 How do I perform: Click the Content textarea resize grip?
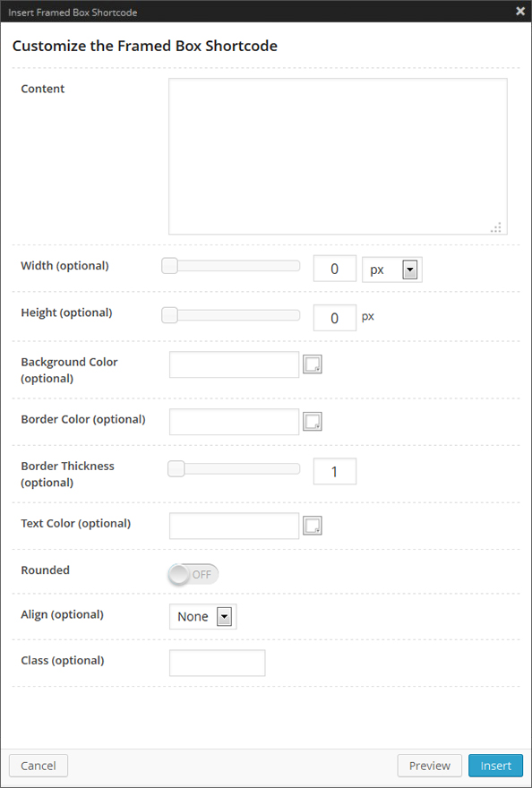tap(496, 227)
